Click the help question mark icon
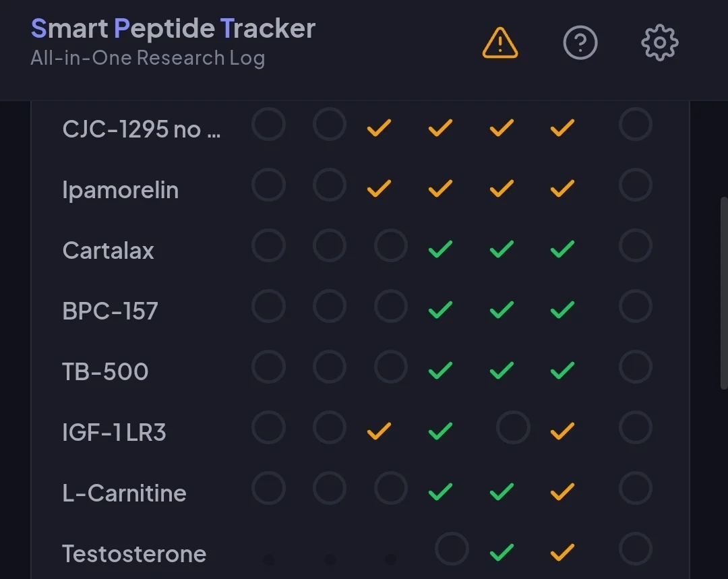This screenshot has width=728, height=579. [x=580, y=43]
